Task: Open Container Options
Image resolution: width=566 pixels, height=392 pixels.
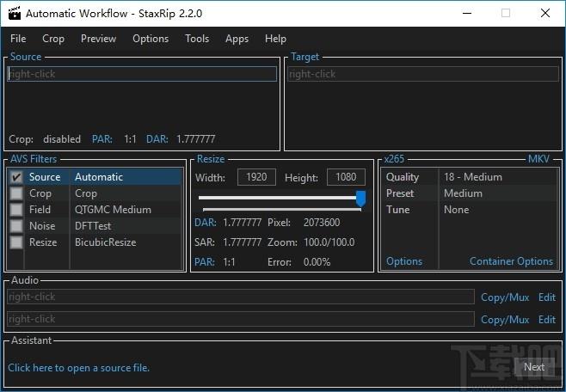Action: pos(511,261)
